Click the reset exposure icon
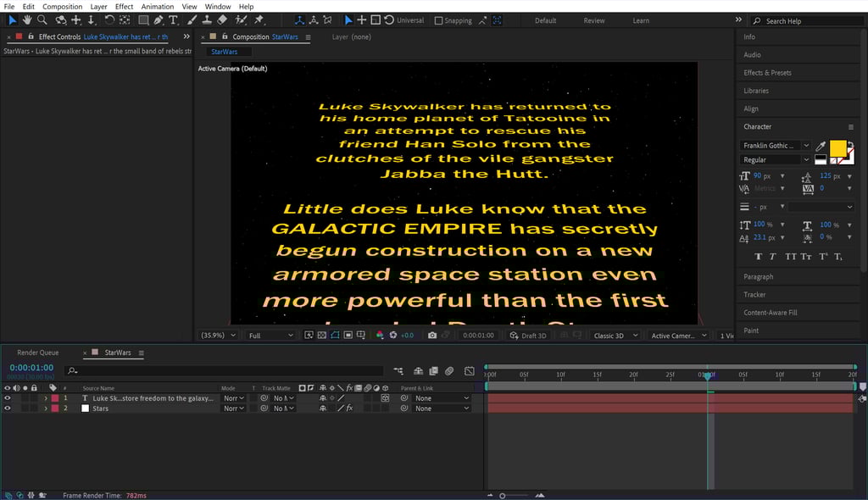 click(393, 335)
